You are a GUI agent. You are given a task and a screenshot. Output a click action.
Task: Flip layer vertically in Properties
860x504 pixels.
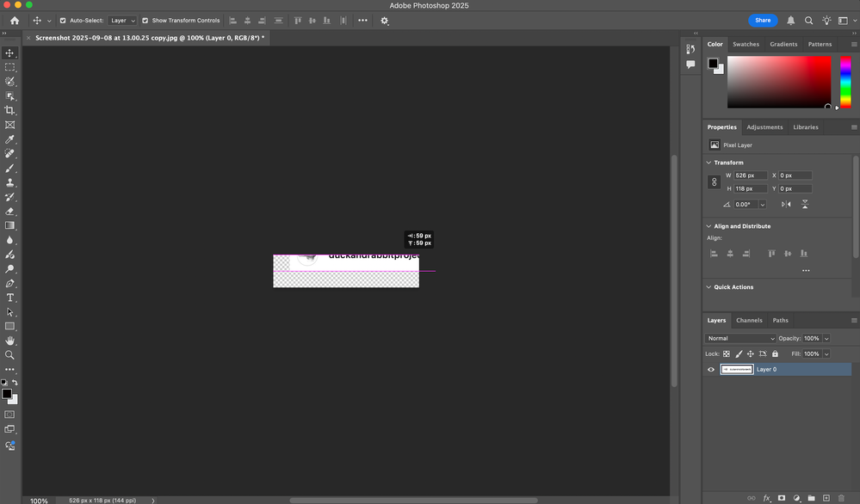805,205
